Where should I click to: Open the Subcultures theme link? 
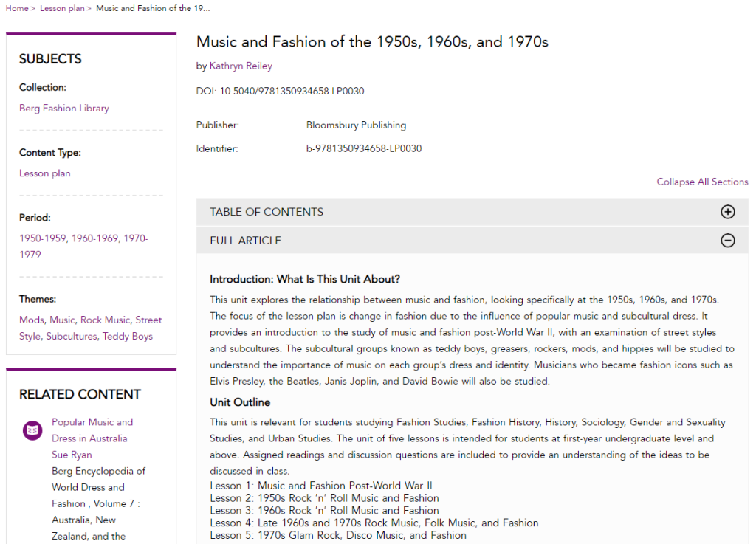[x=72, y=336]
